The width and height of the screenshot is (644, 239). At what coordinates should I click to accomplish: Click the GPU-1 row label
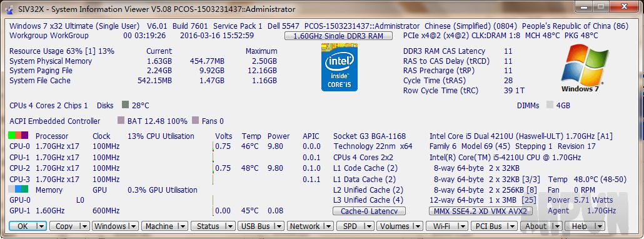click(x=19, y=211)
